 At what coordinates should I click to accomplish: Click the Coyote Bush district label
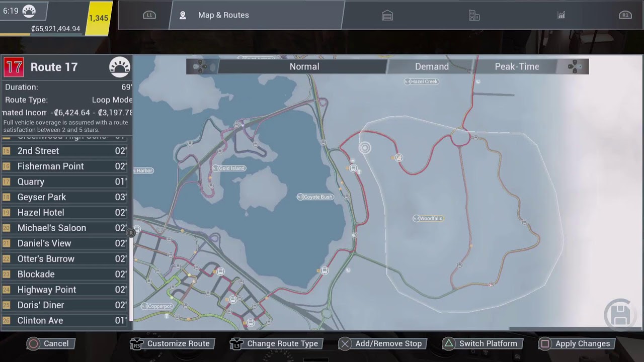[x=315, y=197]
